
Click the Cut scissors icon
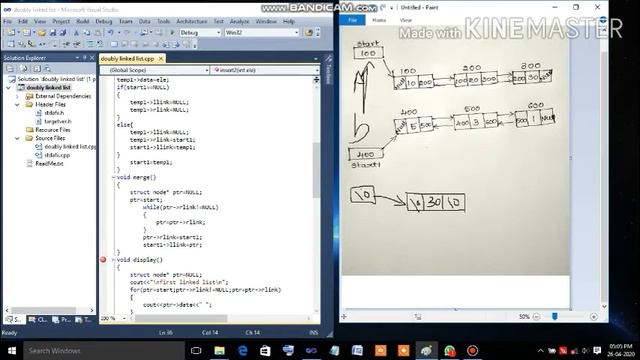[x=76, y=32]
